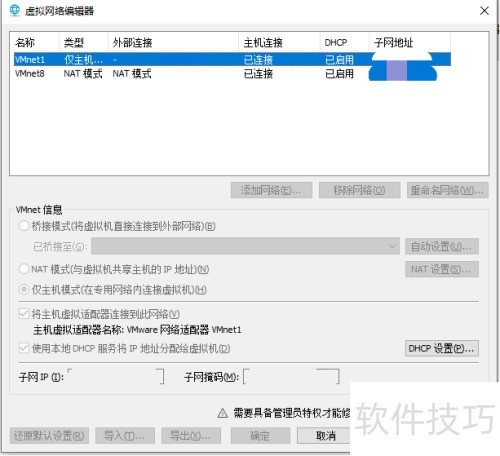Viewport: 500px width, 456px height.
Task: Open the DHCP 设置 button
Action: [442, 348]
